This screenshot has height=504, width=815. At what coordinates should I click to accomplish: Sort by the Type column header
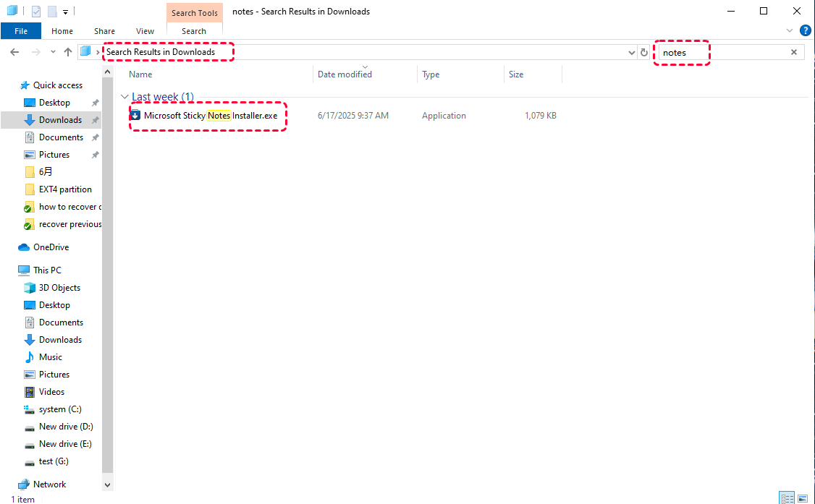[x=431, y=74]
